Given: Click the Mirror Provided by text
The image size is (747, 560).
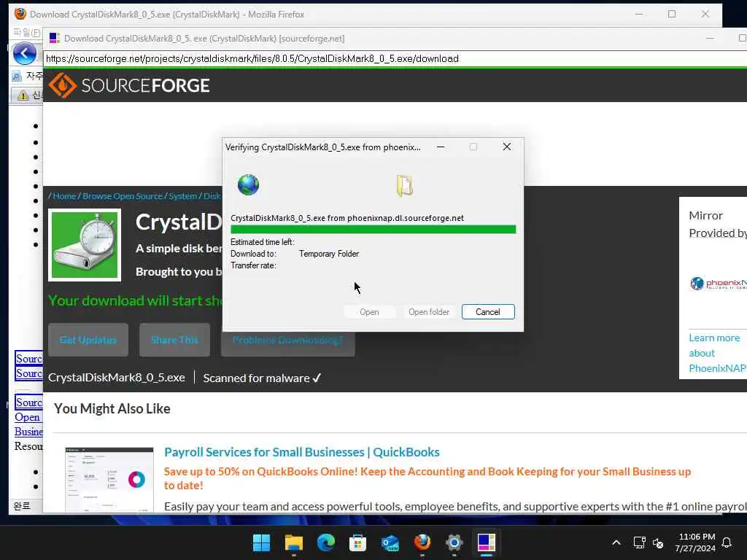Looking at the screenshot, I should 718,225.
